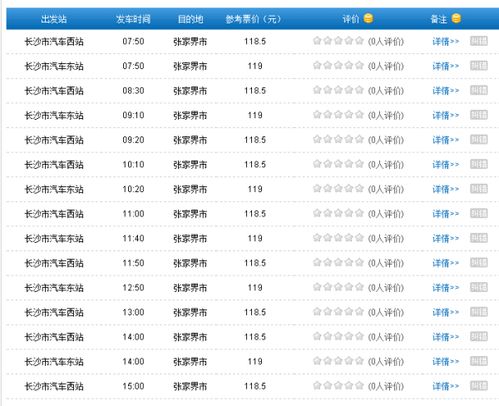Click the grey button in the 15:00 row
Image resolution: width=499 pixels, height=406 pixels.
coord(479,386)
